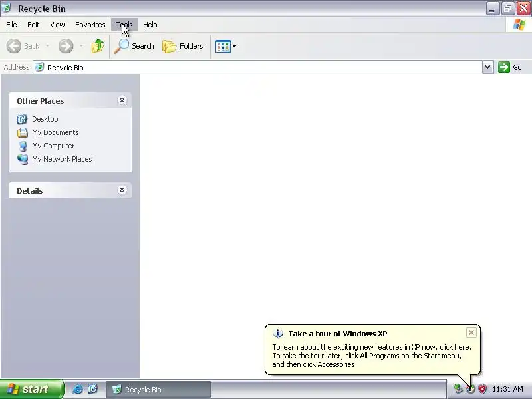Launch Internet Explorer from Quick Launch
The height and width of the screenshot is (399, 532).
[x=78, y=389]
